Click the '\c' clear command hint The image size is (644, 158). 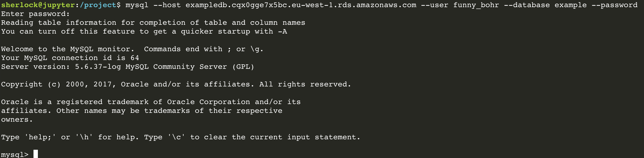pyautogui.click(x=176, y=137)
